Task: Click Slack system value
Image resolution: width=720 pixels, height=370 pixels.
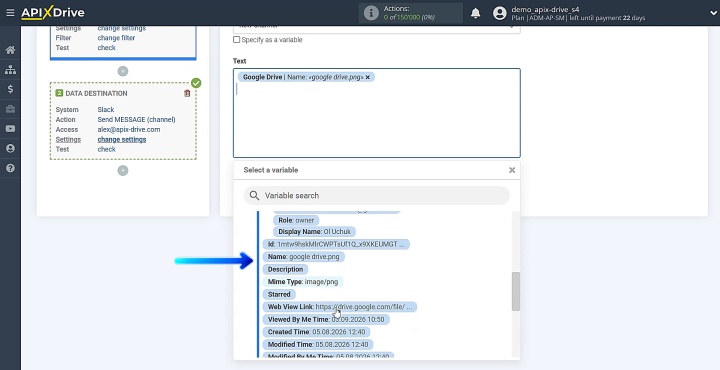Action: click(x=106, y=110)
